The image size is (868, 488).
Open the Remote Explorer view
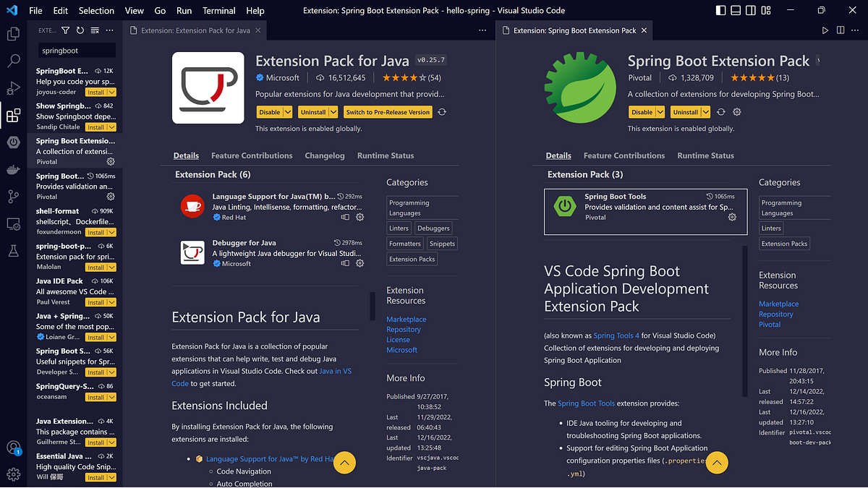tap(13, 224)
